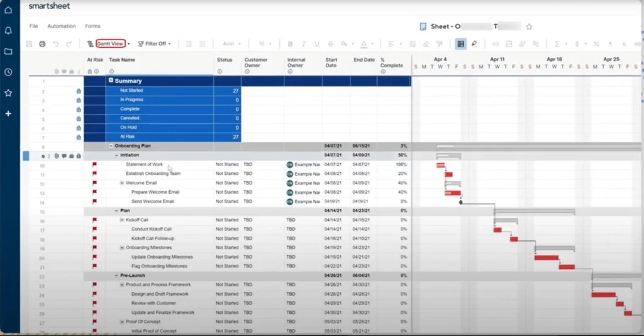Toggle the grid view button in toolbar

click(x=460, y=44)
